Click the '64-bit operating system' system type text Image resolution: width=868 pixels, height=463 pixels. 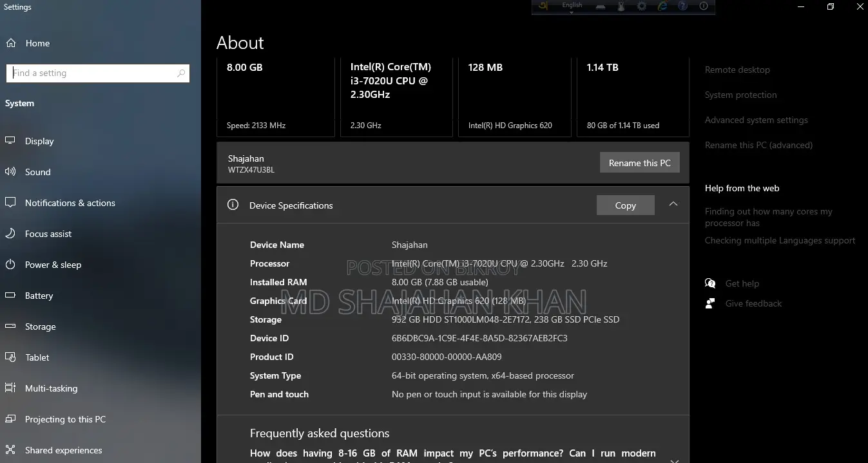483,375
